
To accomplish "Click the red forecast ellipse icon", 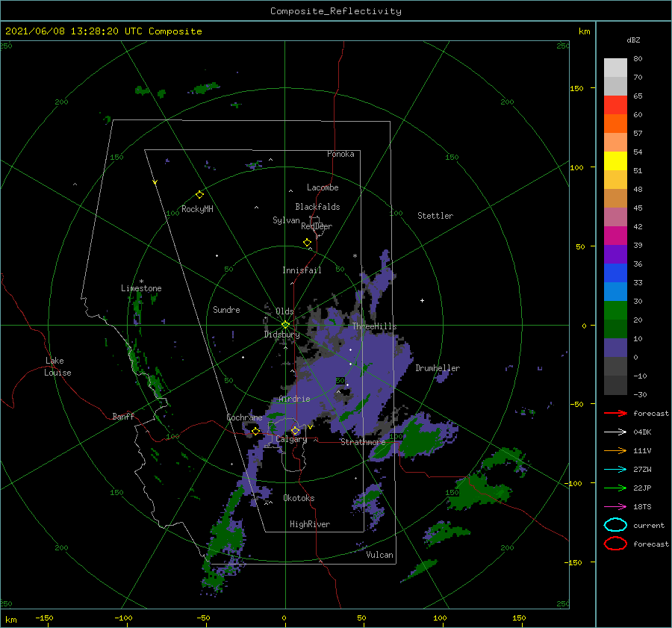I will coord(615,544).
